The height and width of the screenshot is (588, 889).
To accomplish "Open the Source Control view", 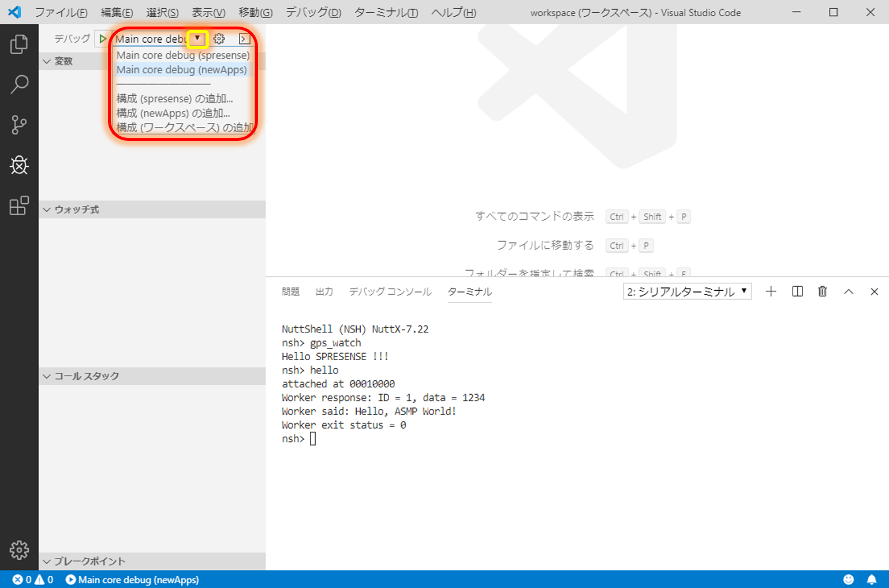I will (19, 125).
